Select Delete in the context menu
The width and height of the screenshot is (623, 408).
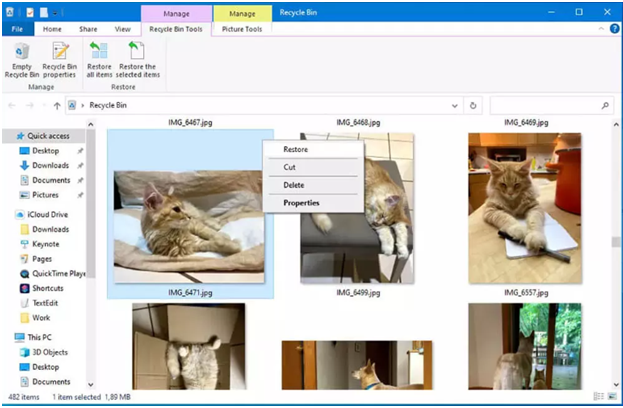point(294,185)
